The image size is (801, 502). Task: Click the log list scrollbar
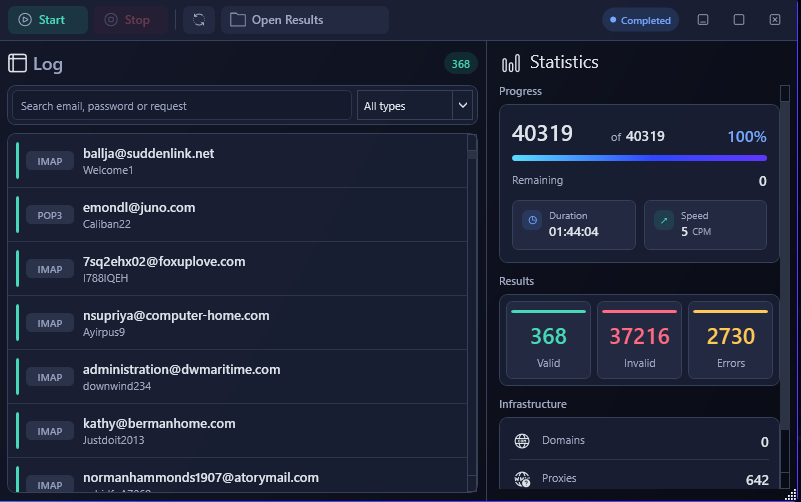click(x=472, y=313)
